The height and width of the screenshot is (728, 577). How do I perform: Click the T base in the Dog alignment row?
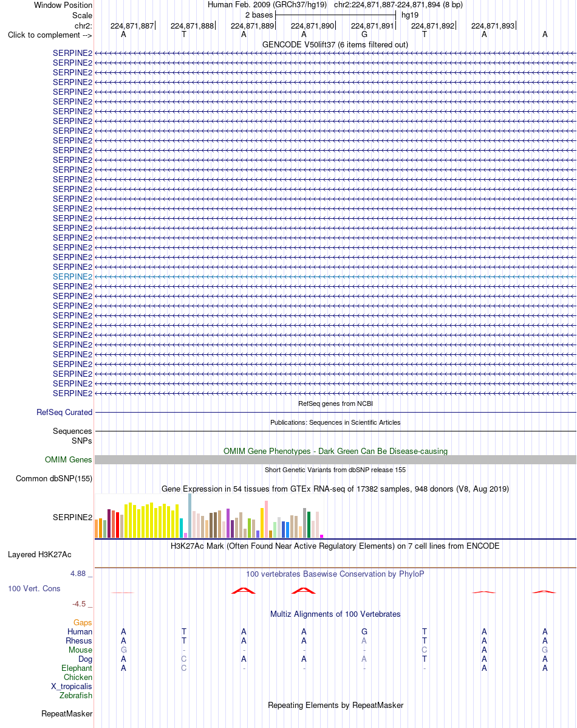point(425,659)
